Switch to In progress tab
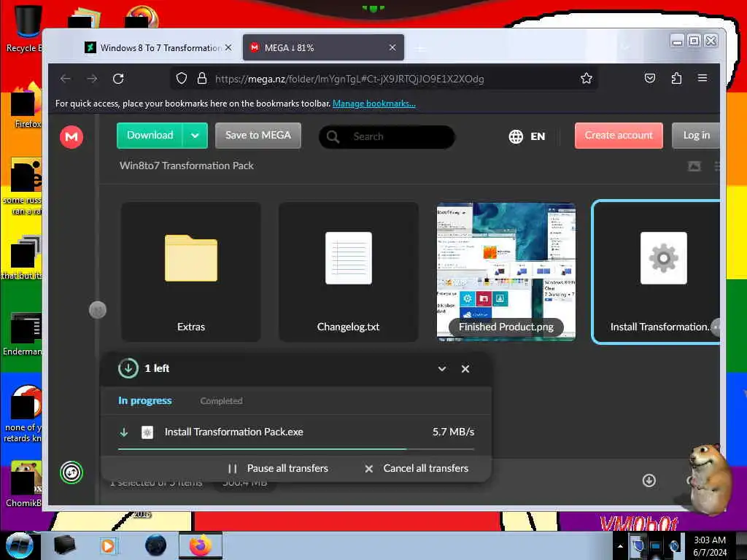This screenshot has width=747, height=560. click(145, 401)
